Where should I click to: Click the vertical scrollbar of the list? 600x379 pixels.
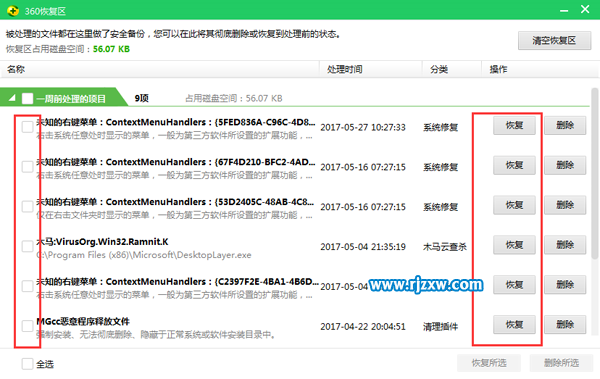pyautogui.click(x=595, y=174)
